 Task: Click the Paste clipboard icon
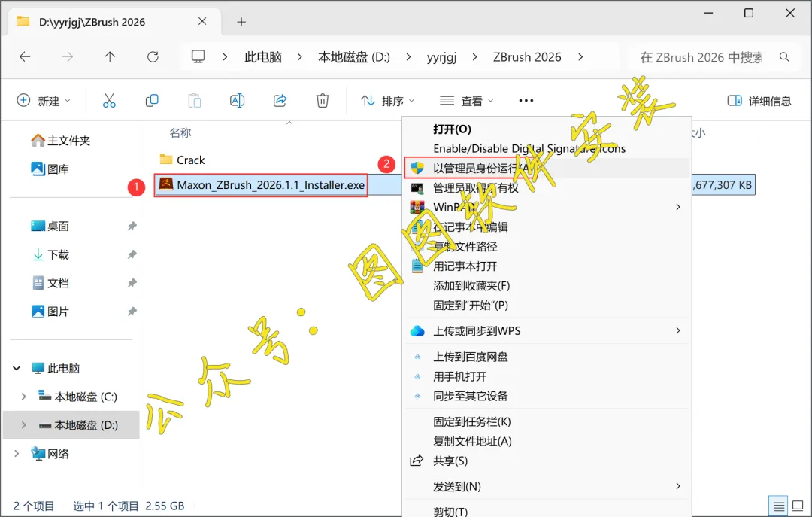tap(195, 101)
